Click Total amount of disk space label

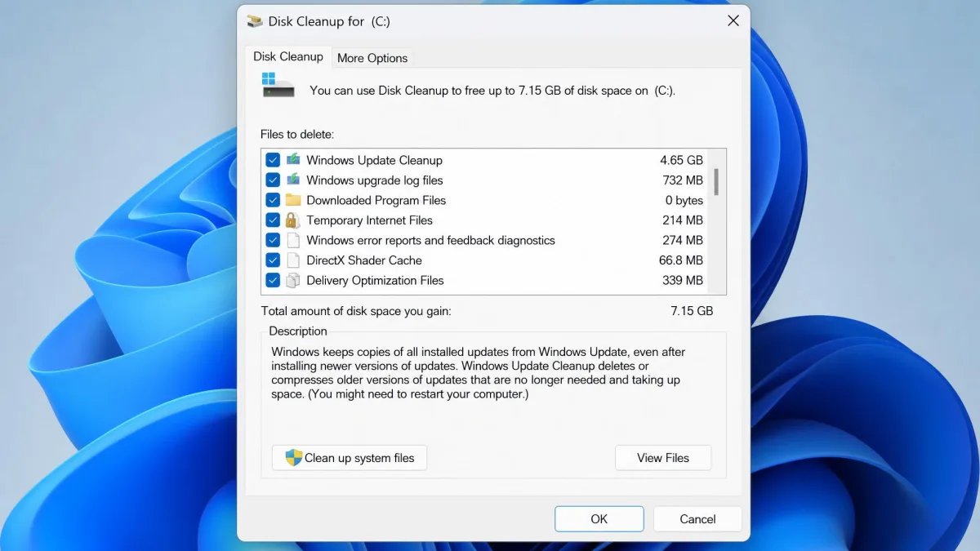coord(356,311)
